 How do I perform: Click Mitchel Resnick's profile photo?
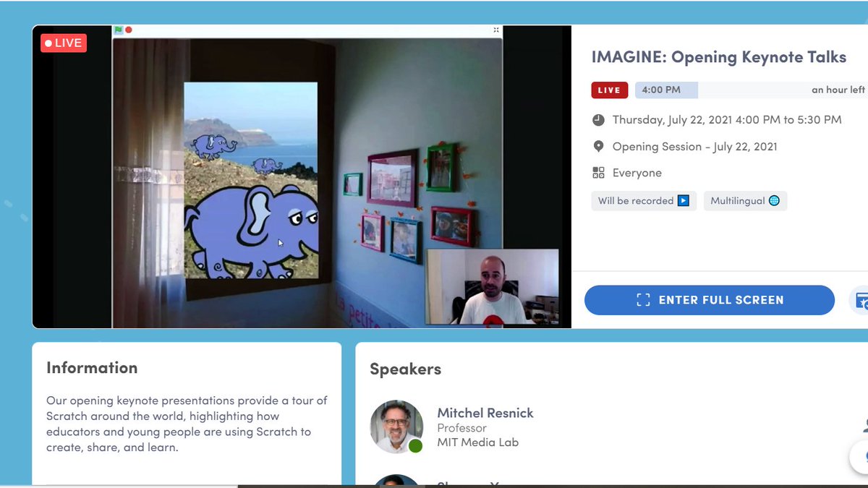click(x=396, y=427)
